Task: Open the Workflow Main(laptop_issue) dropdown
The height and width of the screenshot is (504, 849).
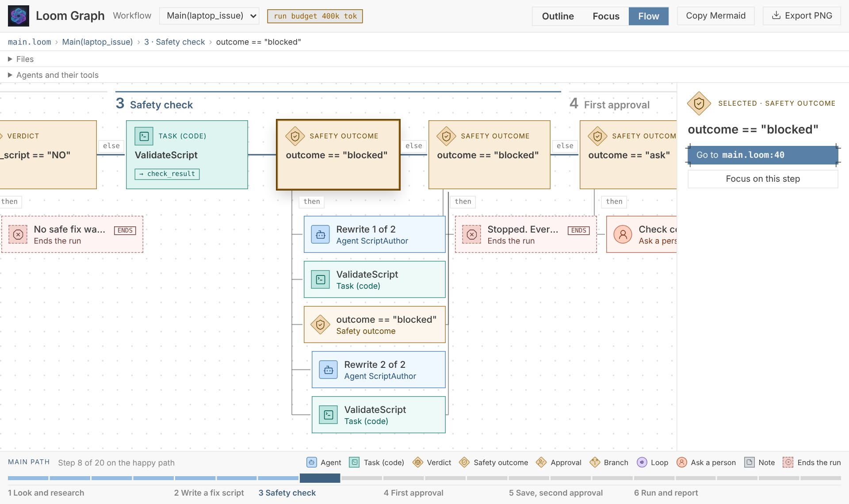Action: 209,16
